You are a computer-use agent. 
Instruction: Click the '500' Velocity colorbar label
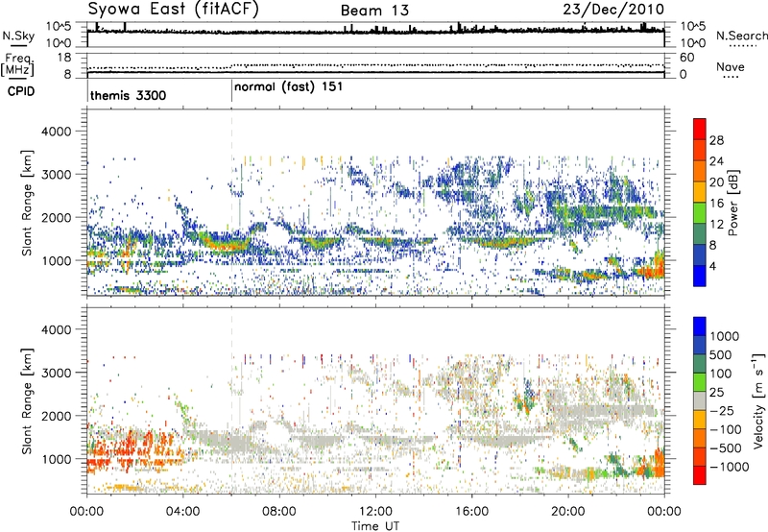pyautogui.click(x=723, y=354)
